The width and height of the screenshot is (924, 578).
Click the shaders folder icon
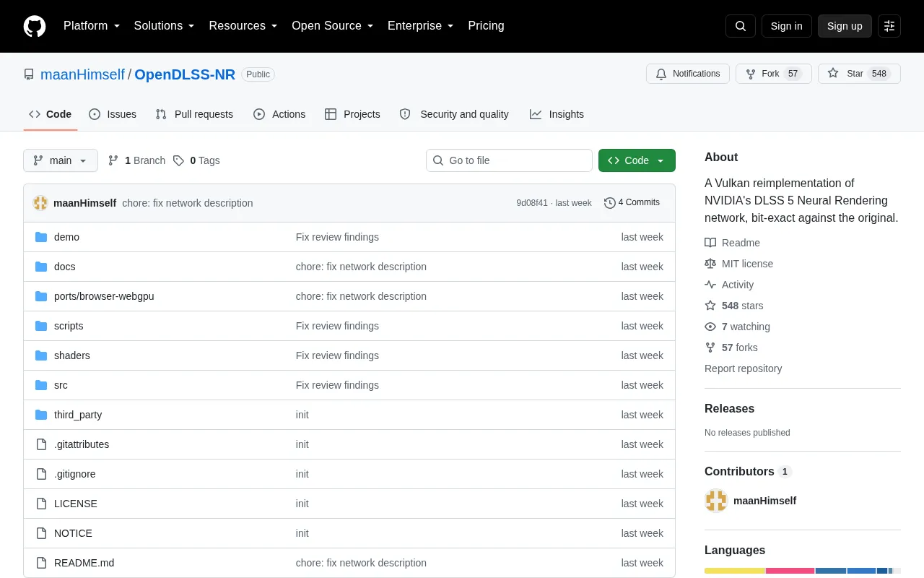click(x=41, y=355)
